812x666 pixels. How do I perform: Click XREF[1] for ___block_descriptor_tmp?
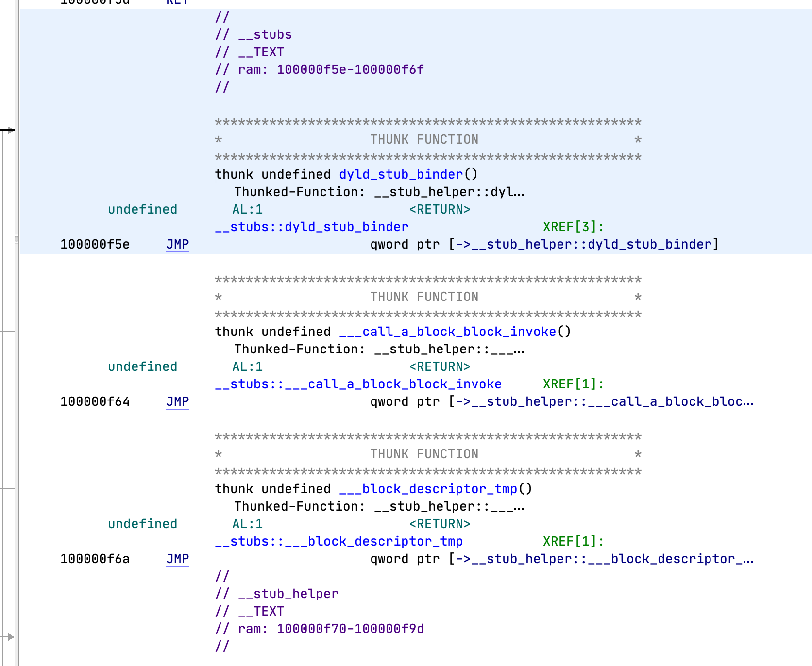tap(573, 541)
